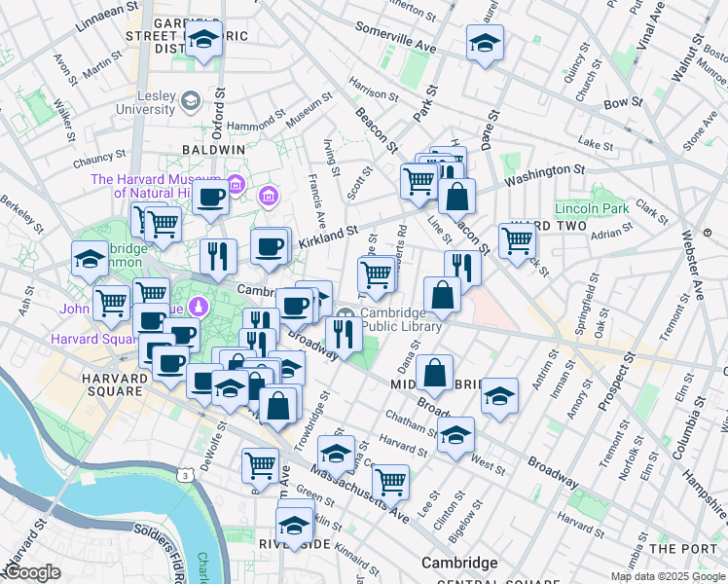Click the shopping bag marker below Washington St

pos(456,197)
